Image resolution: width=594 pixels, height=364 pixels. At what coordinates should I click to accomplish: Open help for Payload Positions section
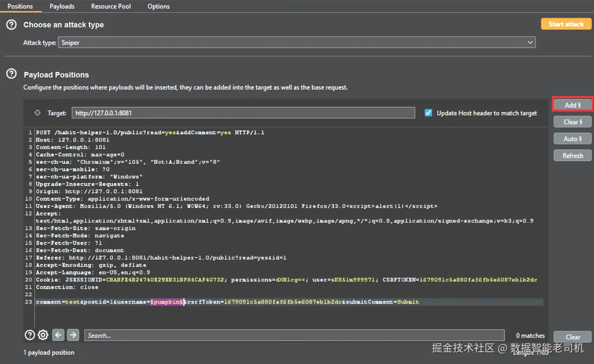11,74
